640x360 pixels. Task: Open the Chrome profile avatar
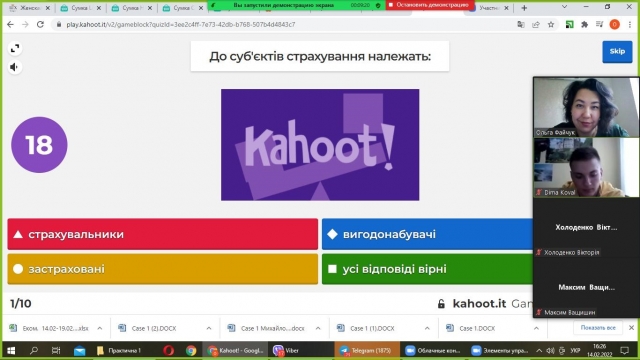coord(614,24)
